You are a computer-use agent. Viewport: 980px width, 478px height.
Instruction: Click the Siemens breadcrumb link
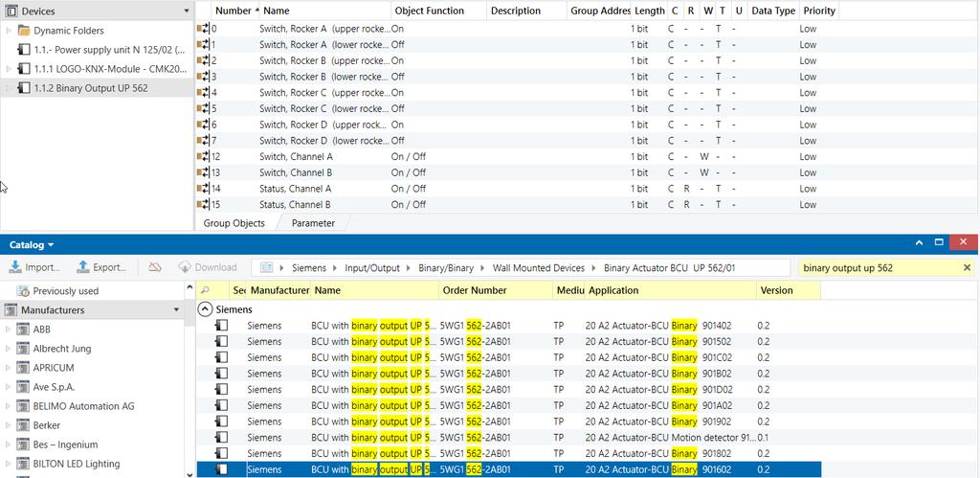[x=309, y=268]
